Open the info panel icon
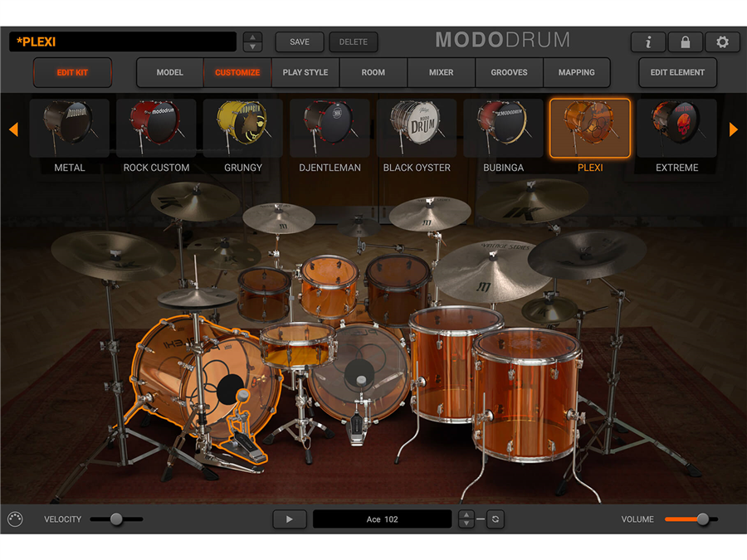 (x=648, y=42)
